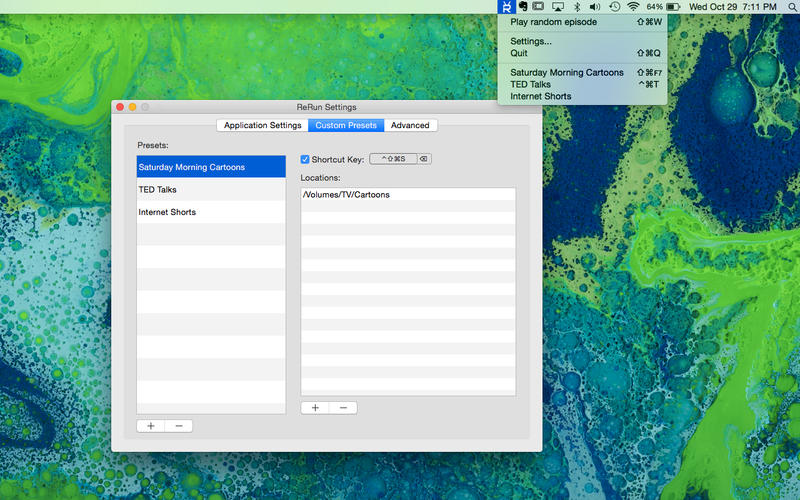Click the date and time clock
This screenshot has height=500, width=800.
[733, 7]
